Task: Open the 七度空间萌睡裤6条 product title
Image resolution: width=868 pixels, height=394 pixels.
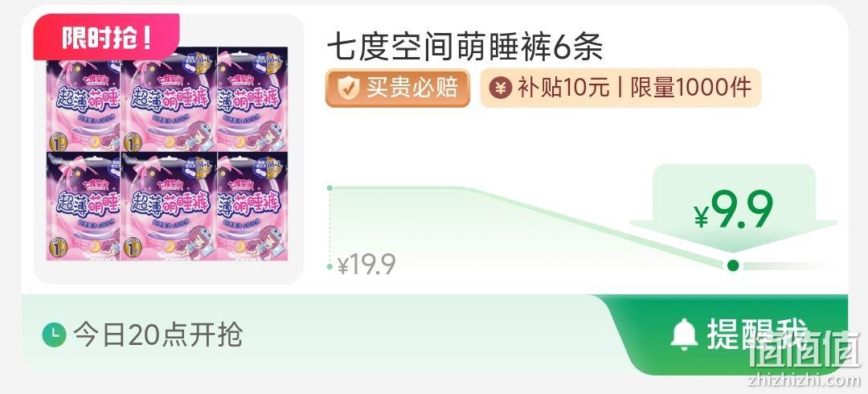Action: (465, 47)
